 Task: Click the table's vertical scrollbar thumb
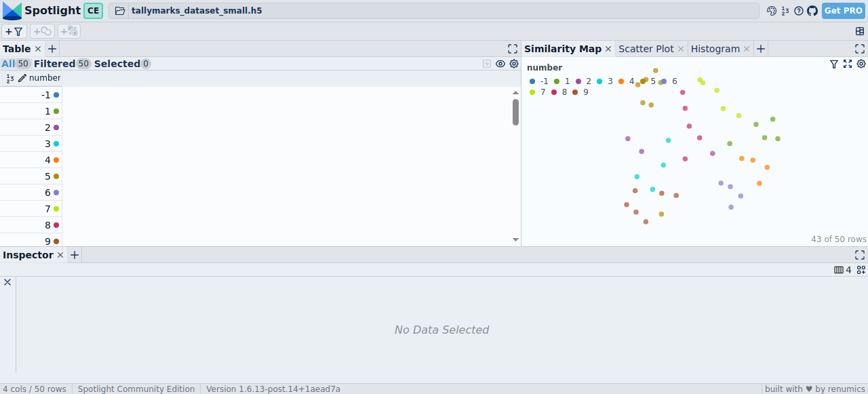click(515, 112)
